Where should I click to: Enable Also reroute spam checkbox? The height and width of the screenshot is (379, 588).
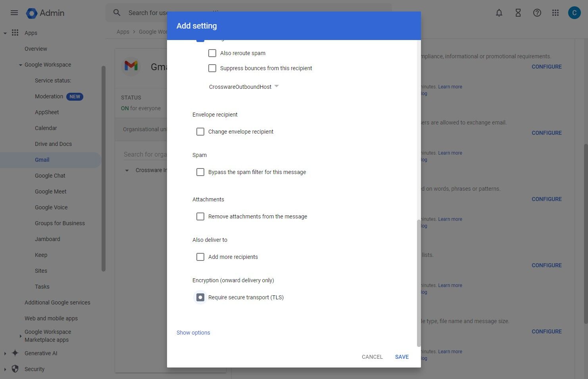point(212,53)
